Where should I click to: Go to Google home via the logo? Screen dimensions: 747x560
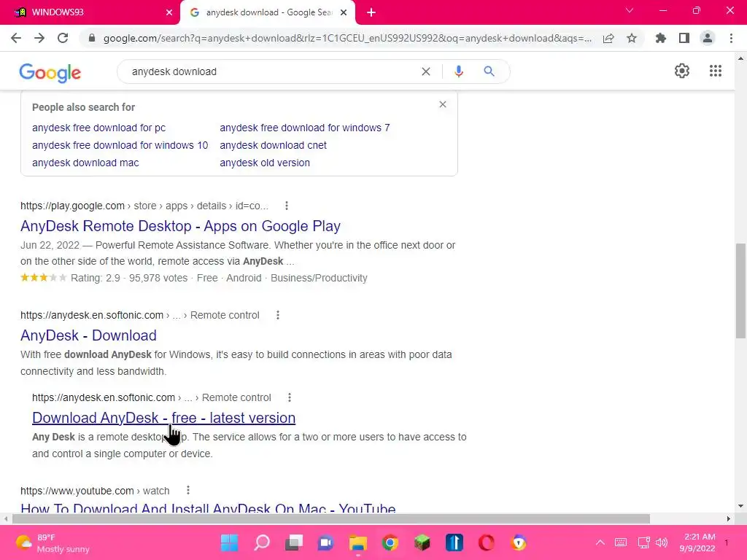click(x=50, y=72)
